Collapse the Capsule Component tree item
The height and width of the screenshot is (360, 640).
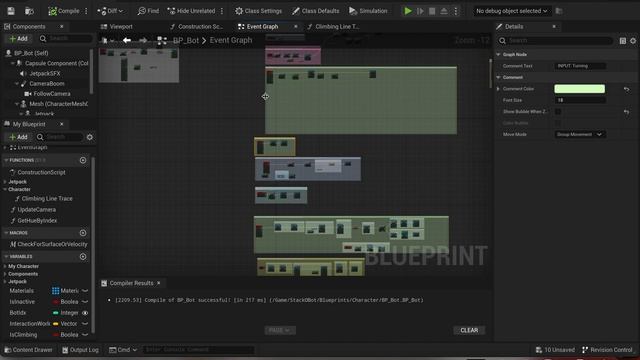tap(13, 63)
